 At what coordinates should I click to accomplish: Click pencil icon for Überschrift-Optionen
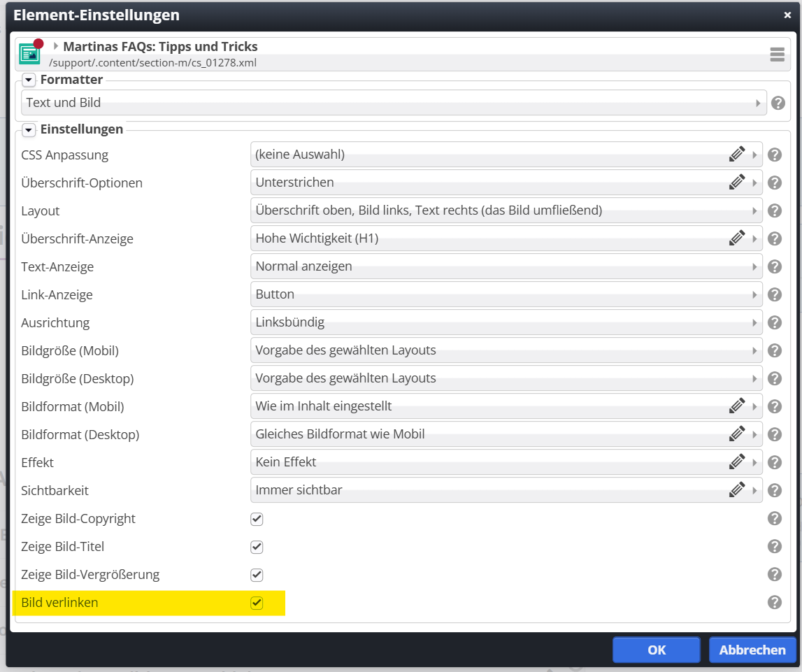click(736, 182)
